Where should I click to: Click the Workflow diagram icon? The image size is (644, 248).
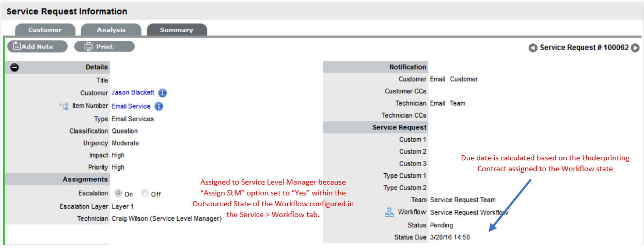pos(389,212)
